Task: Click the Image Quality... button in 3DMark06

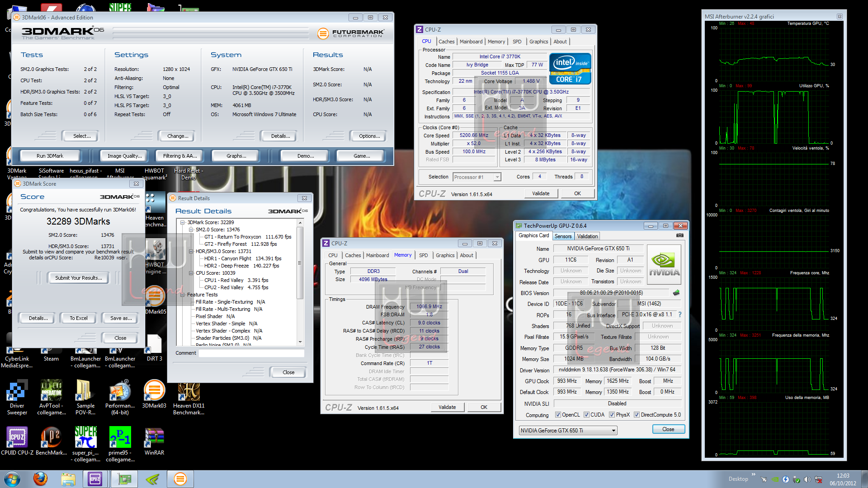Action: click(124, 156)
